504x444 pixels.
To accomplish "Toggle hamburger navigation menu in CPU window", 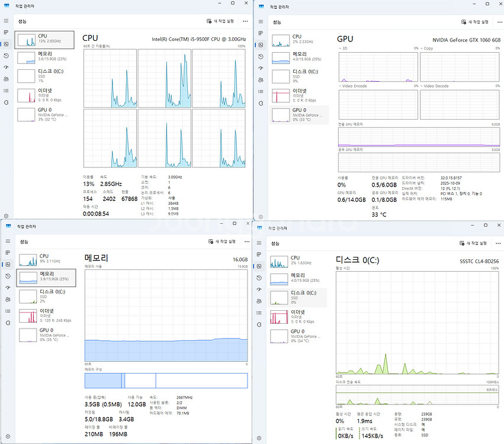I will click(6, 21).
